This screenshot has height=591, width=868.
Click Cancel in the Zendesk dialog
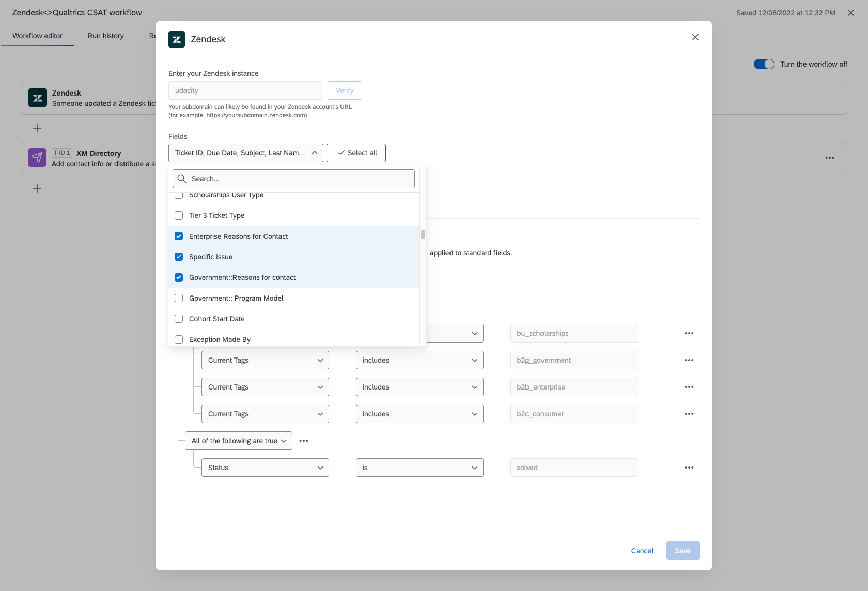pos(642,551)
